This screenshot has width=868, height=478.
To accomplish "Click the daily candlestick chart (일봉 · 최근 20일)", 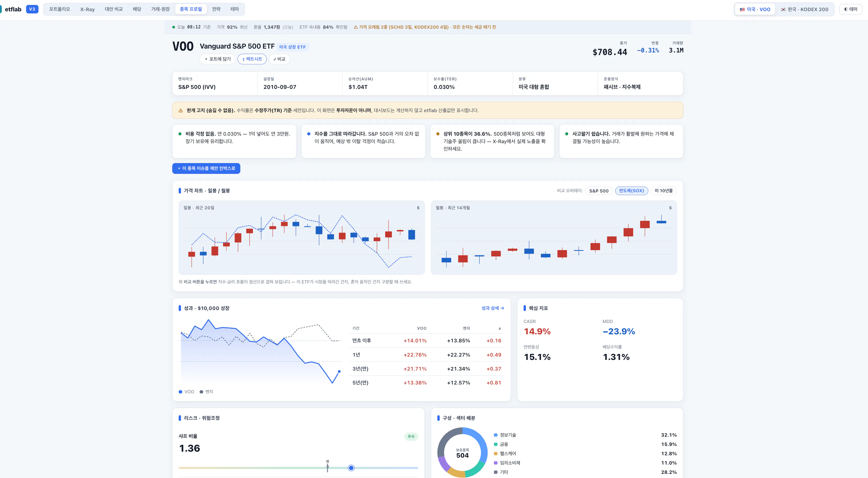I will [302, 237].
